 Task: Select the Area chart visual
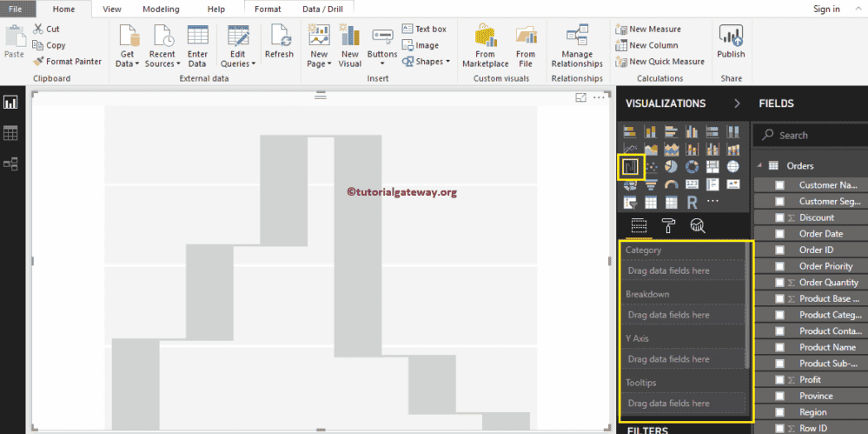(651, 149)
